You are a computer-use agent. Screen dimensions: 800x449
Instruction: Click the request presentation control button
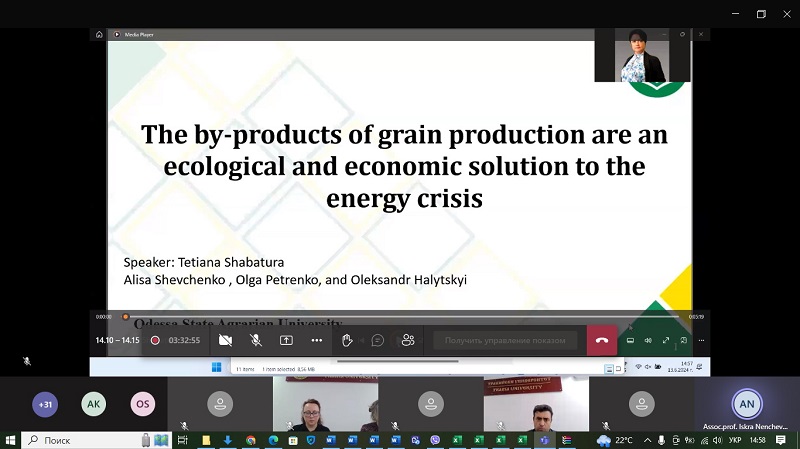pyautogui.click(x=505, y=340)
